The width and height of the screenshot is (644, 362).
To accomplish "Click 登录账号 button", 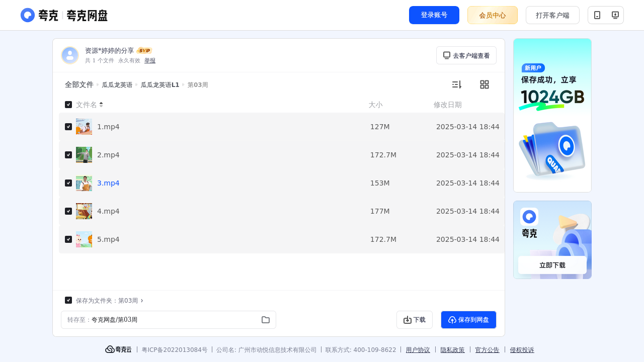I will tap(434, 15).
